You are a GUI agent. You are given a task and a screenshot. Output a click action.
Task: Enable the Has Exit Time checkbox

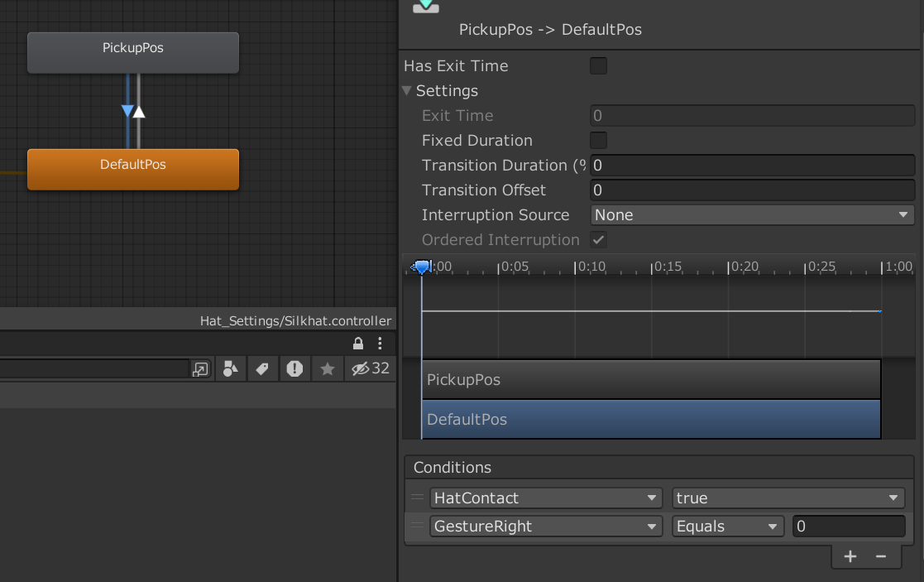598,65
